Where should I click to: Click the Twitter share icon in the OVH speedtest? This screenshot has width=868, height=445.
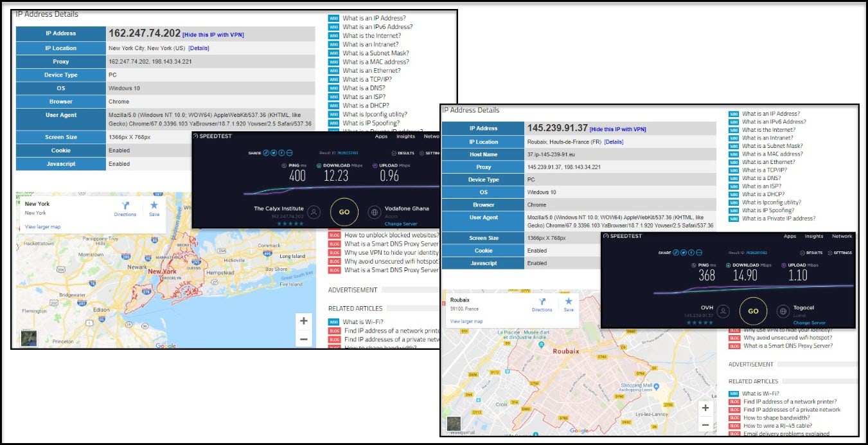[x=684, y=253]
